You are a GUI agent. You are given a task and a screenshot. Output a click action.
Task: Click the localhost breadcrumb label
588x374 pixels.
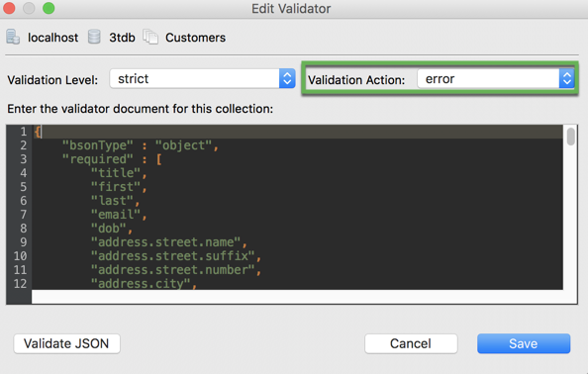pos(52,38)
